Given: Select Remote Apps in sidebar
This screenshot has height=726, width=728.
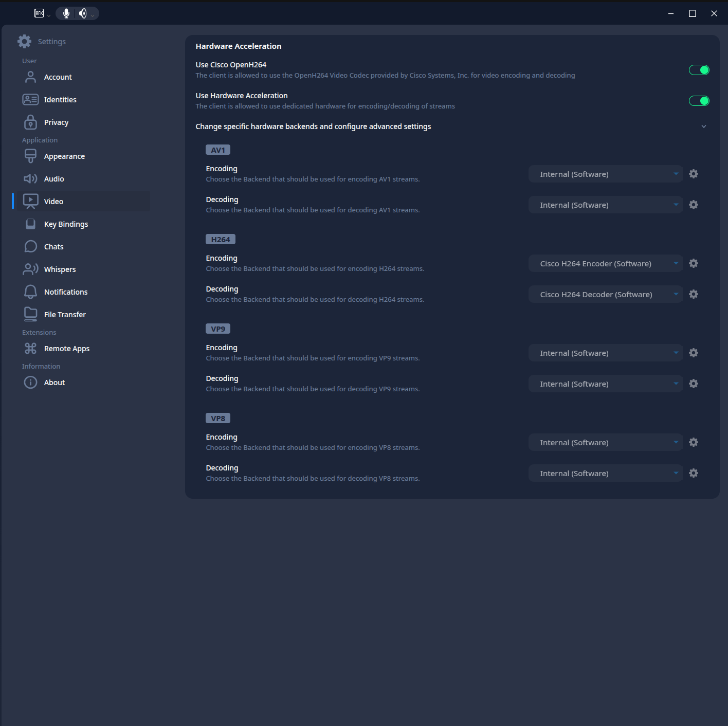Looking at the screenshot, I should click(x=66, y=349).
